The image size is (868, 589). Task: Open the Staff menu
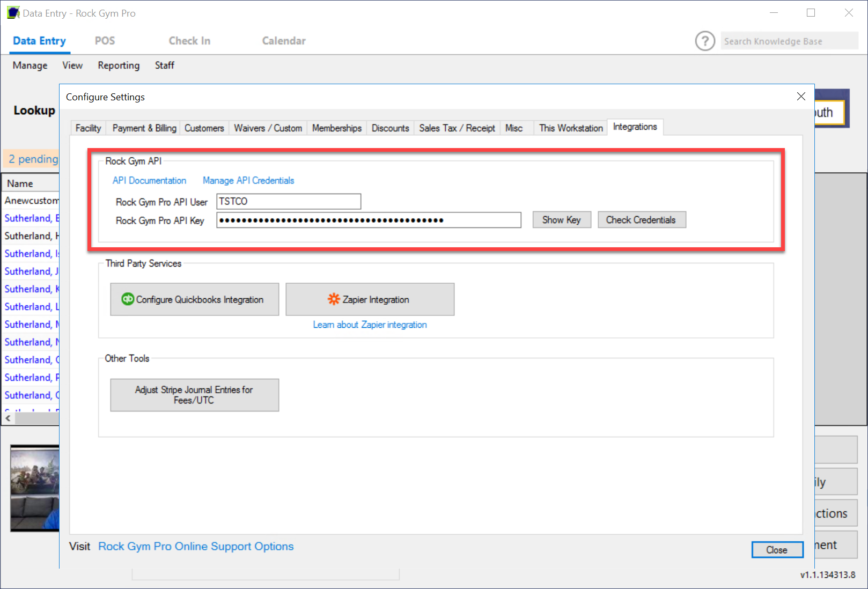point(165,65)
